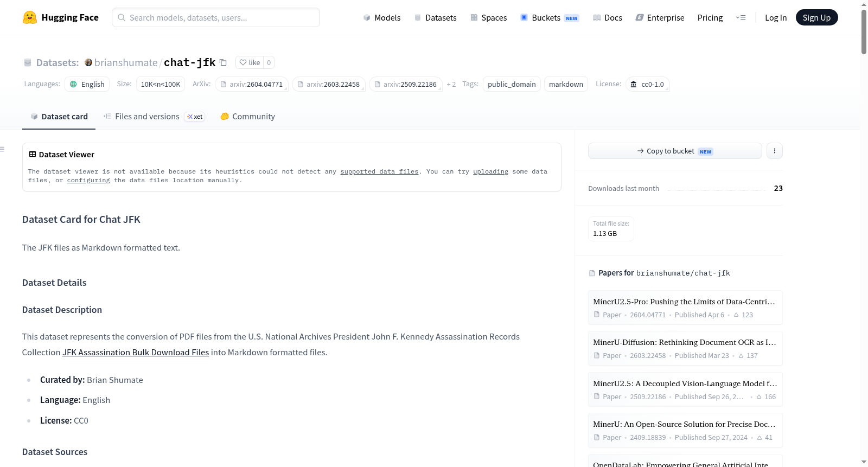Follow the configuring link
The height and width of the screenshot is (467, 868).
click(x=88, y=180)
